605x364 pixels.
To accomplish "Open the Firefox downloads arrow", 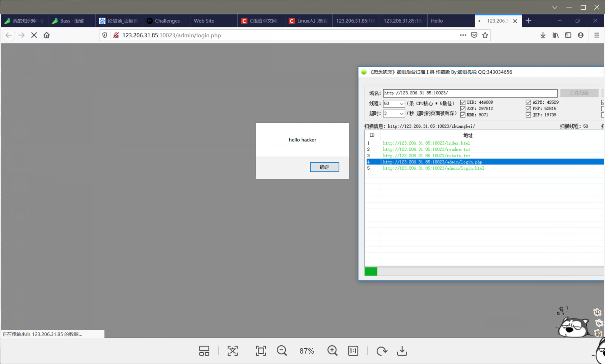I will click(x=543, y=35).
